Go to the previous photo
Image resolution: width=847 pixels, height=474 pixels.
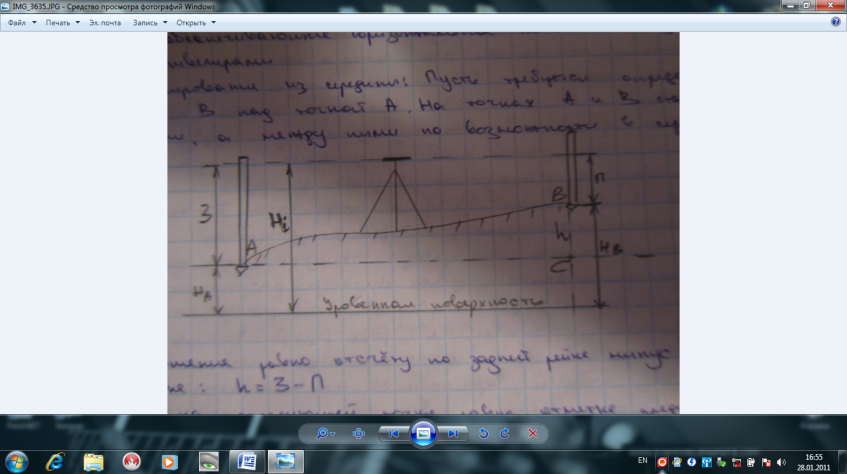[394, 433]
